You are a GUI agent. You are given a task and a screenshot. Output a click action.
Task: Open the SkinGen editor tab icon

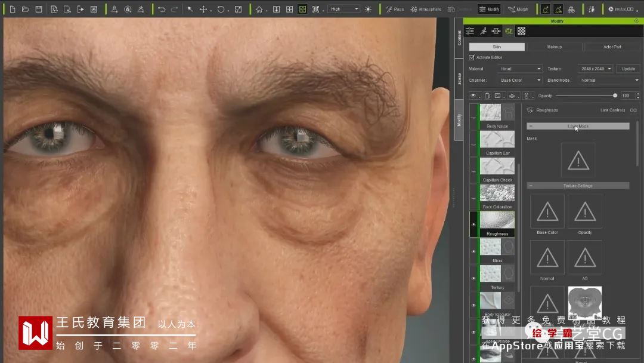pos(509,31)
